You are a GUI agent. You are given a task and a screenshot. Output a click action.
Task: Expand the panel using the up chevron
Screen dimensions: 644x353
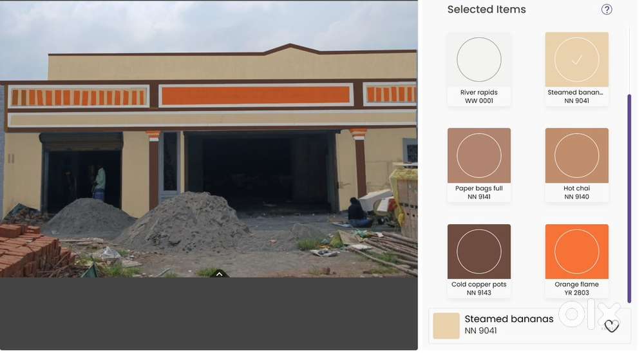pyautogui.click(x=220, y=274)
